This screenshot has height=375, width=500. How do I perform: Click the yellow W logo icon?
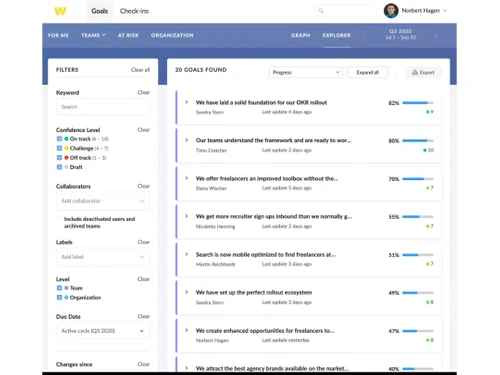coord(60,11)
